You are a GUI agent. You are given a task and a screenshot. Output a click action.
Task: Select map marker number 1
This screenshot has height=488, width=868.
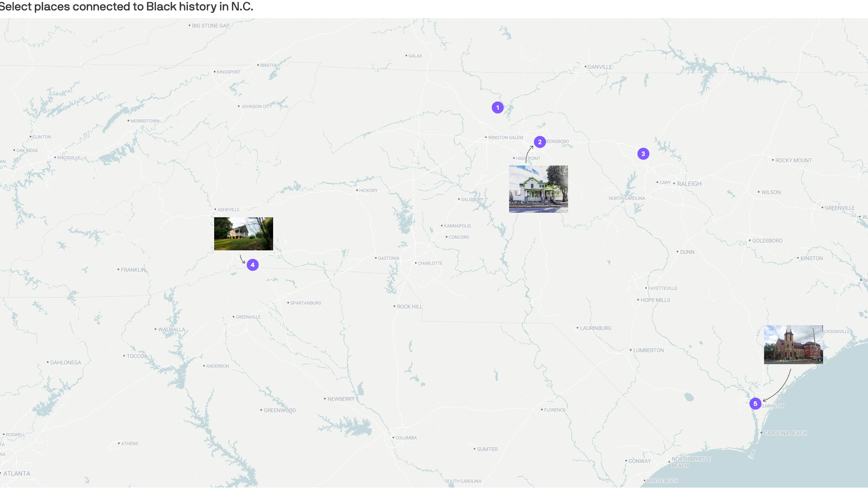(498, 108)
